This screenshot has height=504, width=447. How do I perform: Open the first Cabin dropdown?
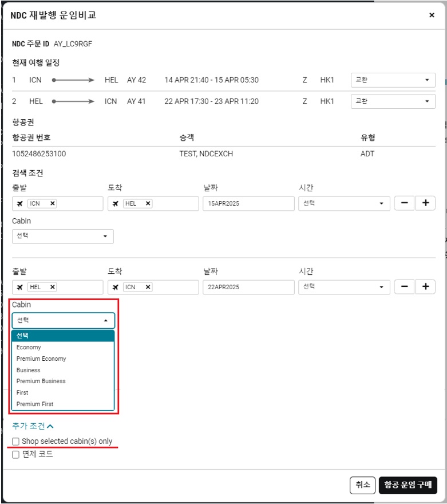click(62, 236)
